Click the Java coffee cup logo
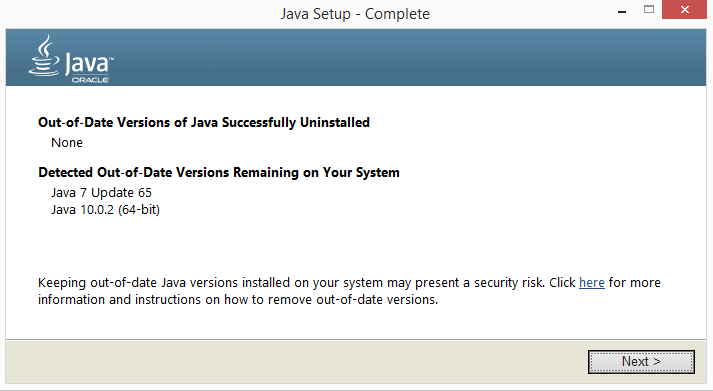The height and width of the screenshot is (391, 713). pos(44,56)
